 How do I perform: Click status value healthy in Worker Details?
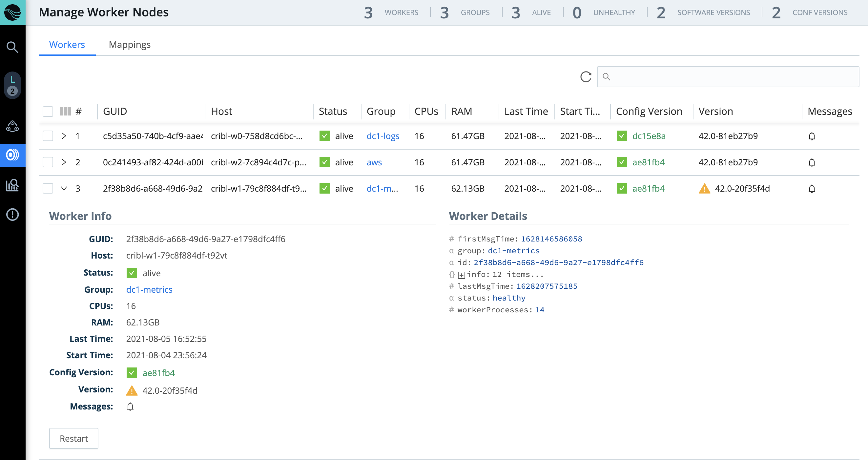[x=509, y=298]
